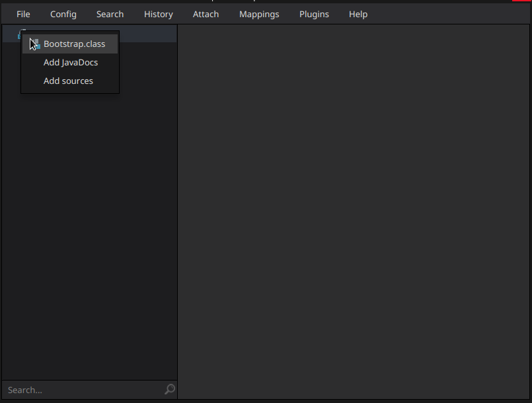Open the Search menu
This screenshot has height=403, width=532.
point(110,14)
